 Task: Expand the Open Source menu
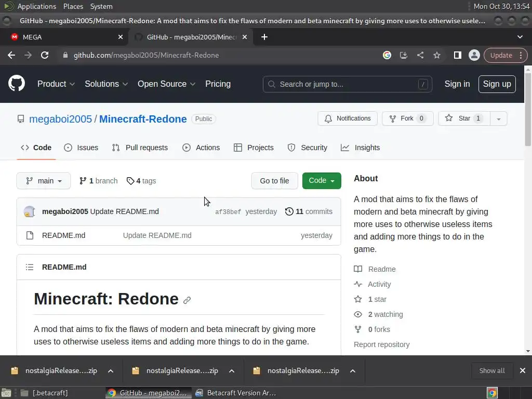coord(166,84)
